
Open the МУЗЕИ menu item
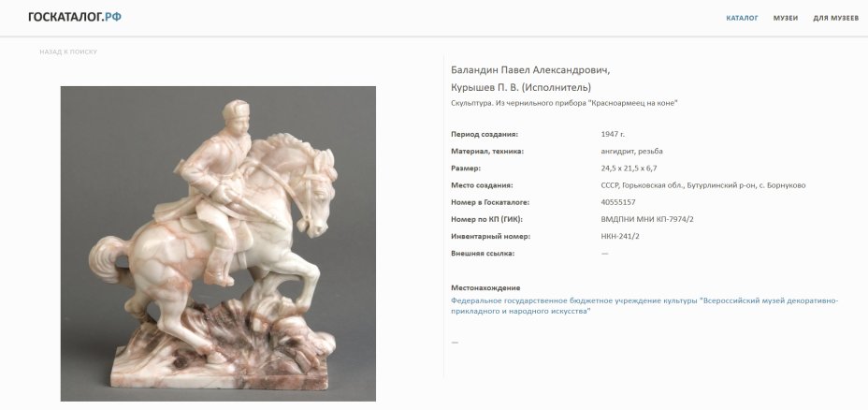click(786, 19)
